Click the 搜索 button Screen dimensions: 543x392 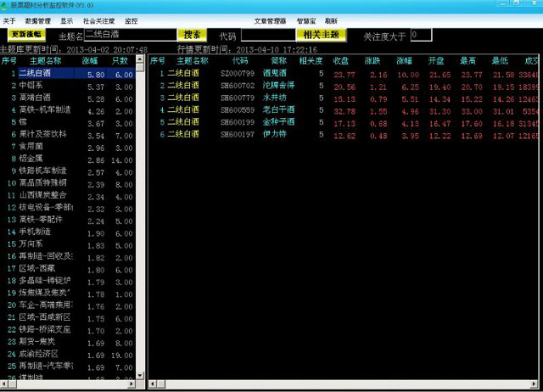(193, 35)
